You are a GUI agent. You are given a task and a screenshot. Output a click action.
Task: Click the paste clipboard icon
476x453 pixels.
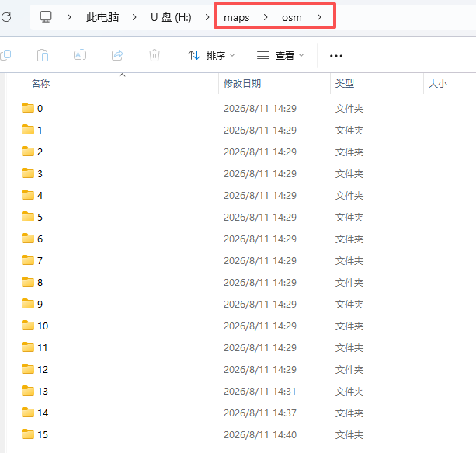coord(43,55)
